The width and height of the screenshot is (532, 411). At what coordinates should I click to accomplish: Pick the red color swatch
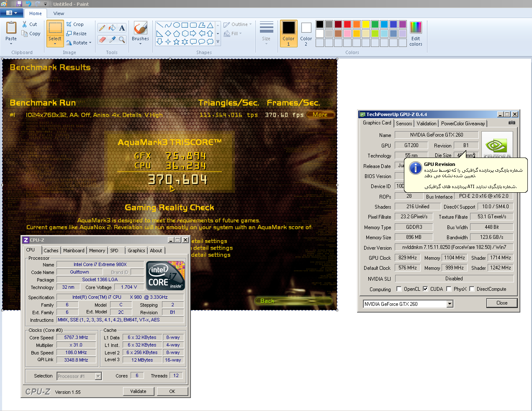347,24
